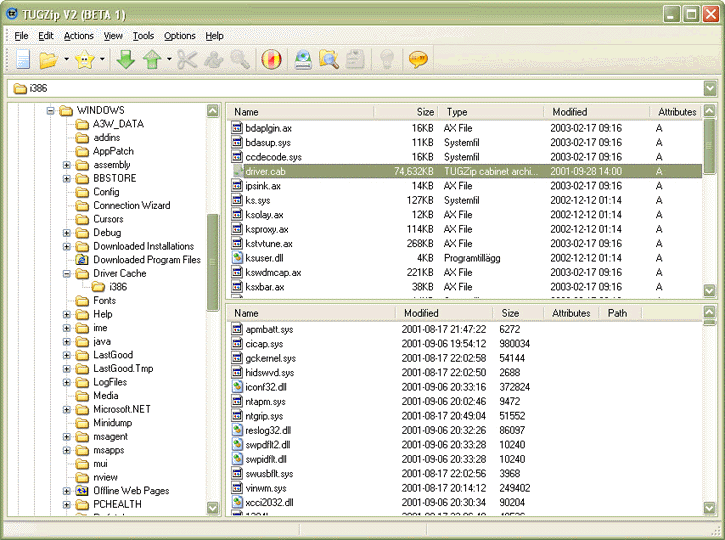Click the upper file list scroll-down arrow
The width and height of the screenshot is (725, 540).
[709, 290]
